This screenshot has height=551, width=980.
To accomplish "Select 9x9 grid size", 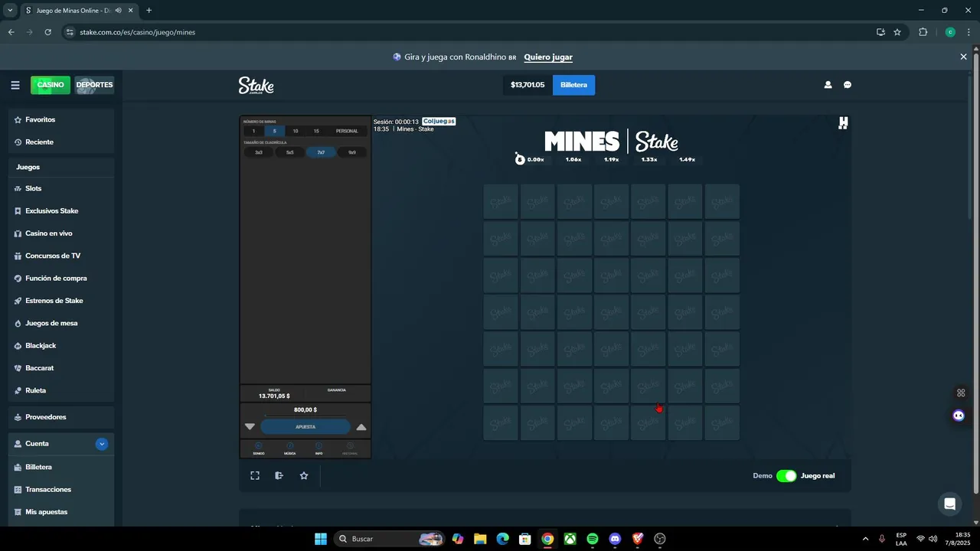I will (x=352, y=152).
